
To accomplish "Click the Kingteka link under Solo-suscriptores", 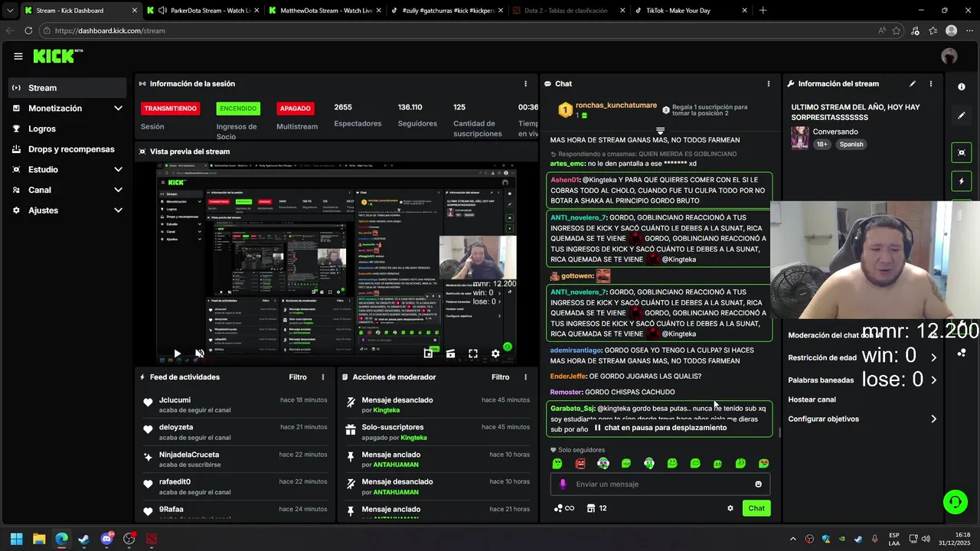I will 414,438.
